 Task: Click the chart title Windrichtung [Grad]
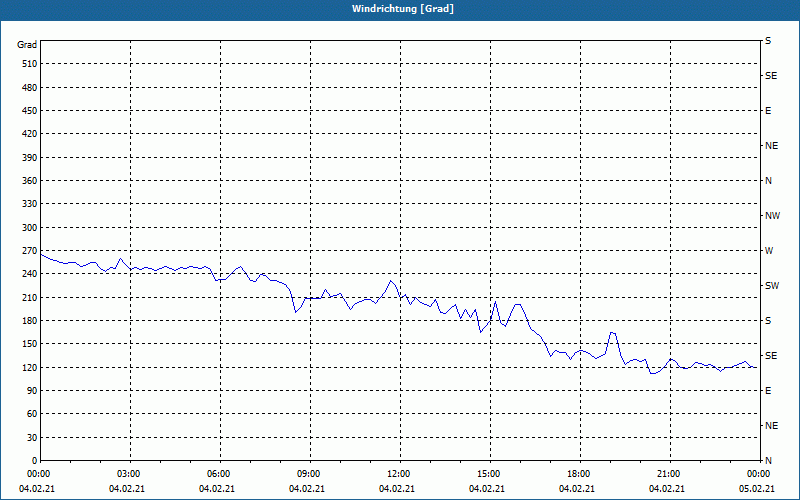(x=403, y=9)
